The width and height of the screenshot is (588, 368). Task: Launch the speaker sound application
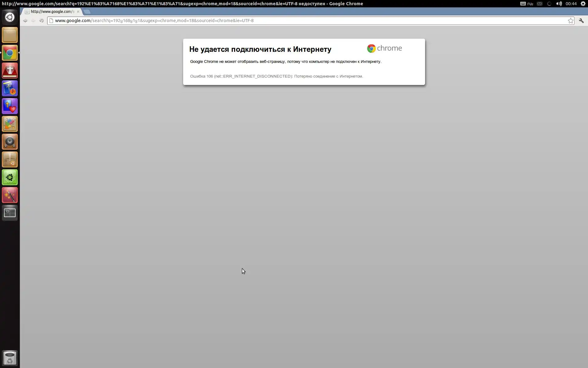[10, 142]
